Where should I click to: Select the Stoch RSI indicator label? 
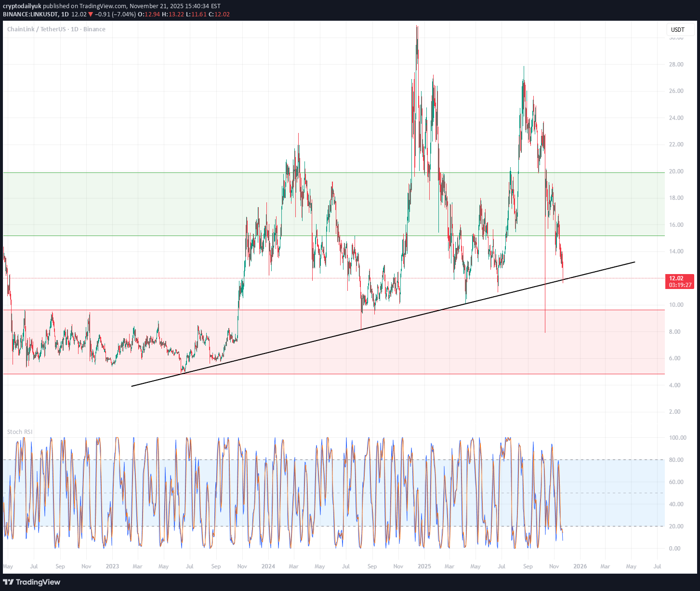[20, 432]
